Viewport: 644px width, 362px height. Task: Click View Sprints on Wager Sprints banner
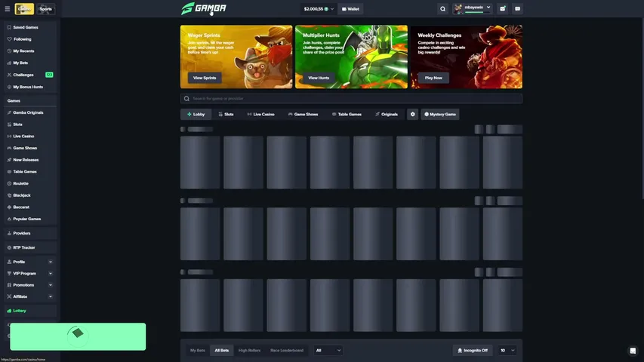(x=205, y=78)
